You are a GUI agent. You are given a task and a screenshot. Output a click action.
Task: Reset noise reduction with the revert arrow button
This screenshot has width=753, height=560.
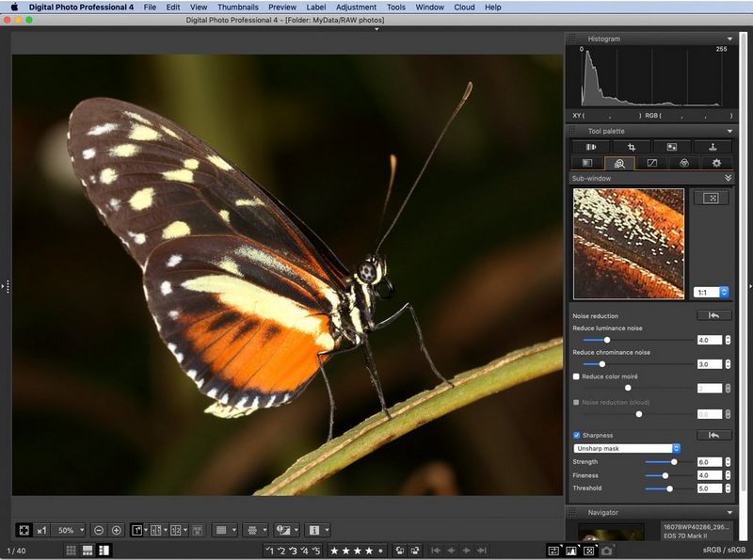(x=714, y=315)
